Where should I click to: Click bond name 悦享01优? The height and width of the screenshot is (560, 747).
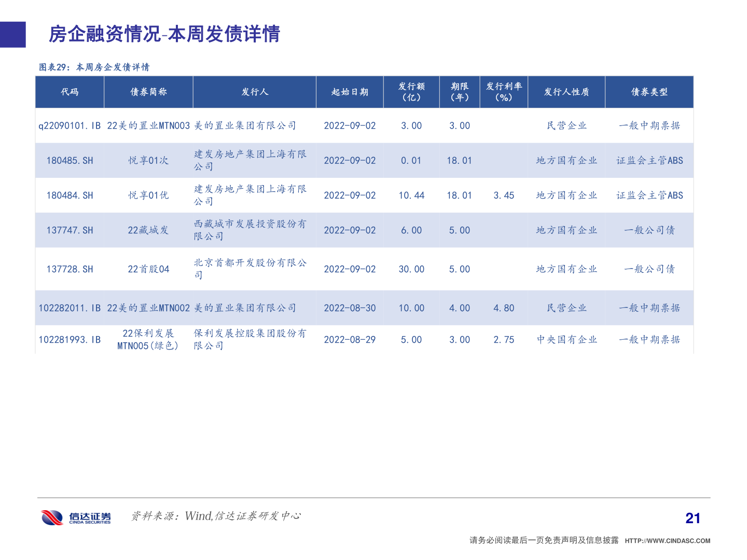148,195
